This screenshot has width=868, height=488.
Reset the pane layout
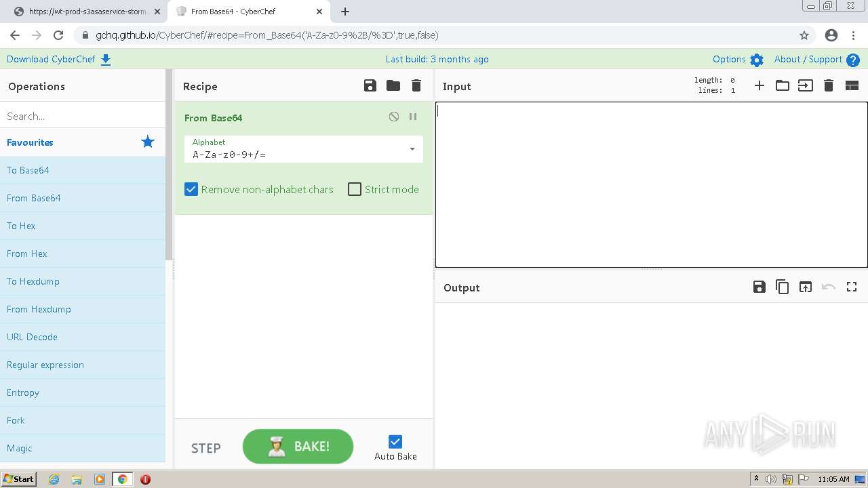pyautogui.click(x=852, y=85)
